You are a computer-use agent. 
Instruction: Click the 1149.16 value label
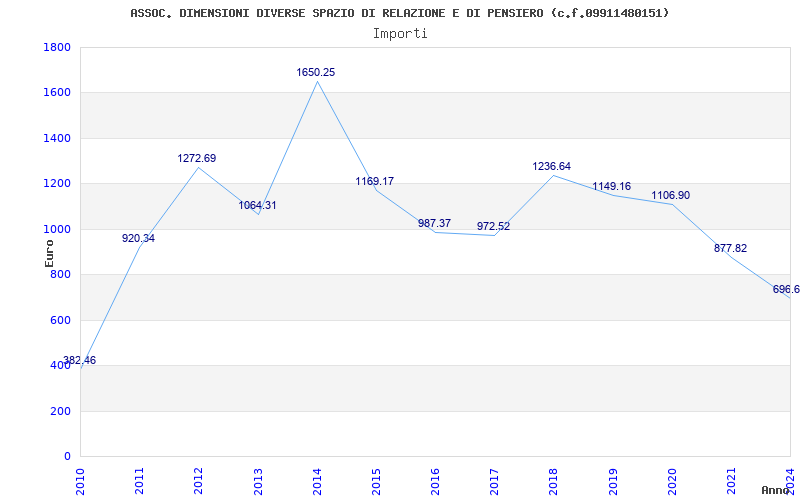click(x=611, y=187)
